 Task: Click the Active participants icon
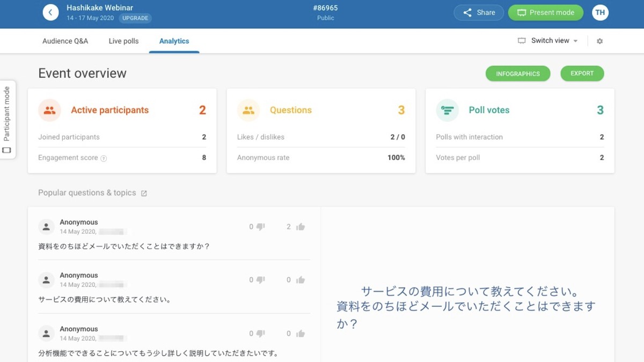click(x=49, y=110)
